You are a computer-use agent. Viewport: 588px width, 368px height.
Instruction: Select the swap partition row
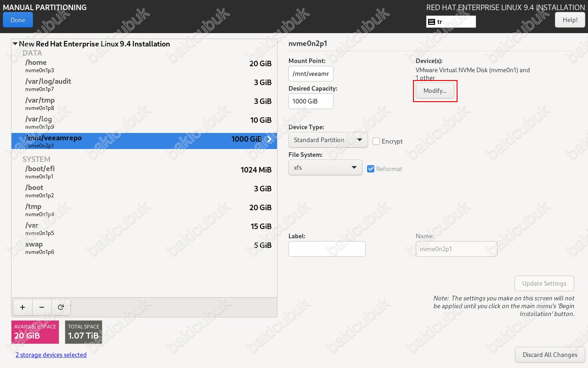(144, 248)
